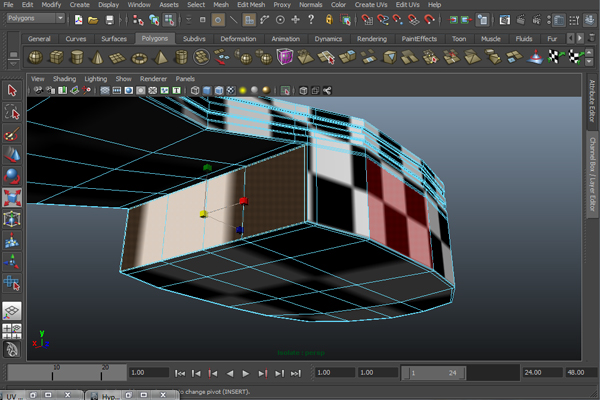
Task: Click the purple cube shelf icon
Action: click(x=285, y=57)
